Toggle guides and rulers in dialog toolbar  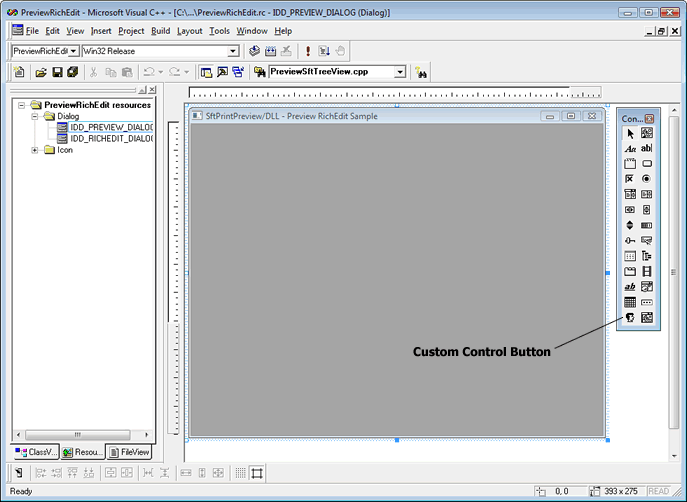[x=257, y=473]
